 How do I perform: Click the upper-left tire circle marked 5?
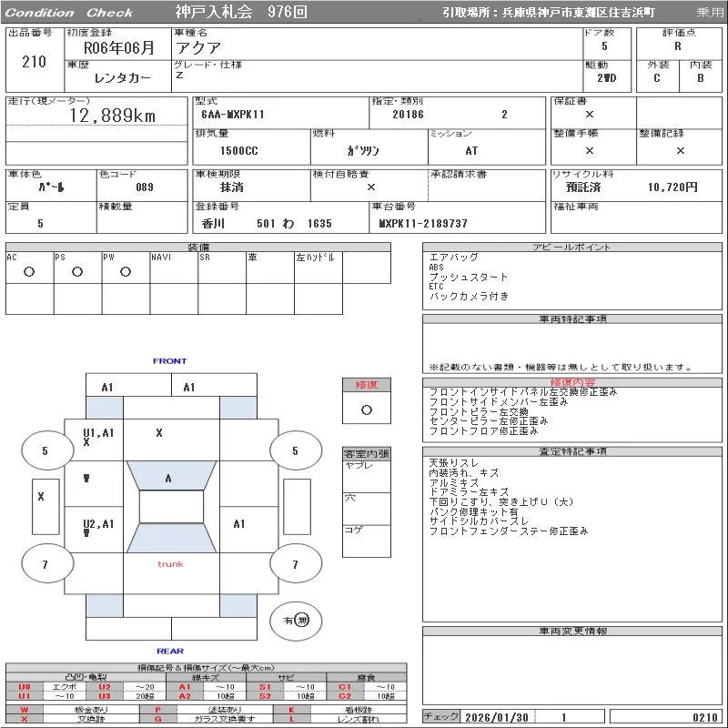click(x=45, y=450)
